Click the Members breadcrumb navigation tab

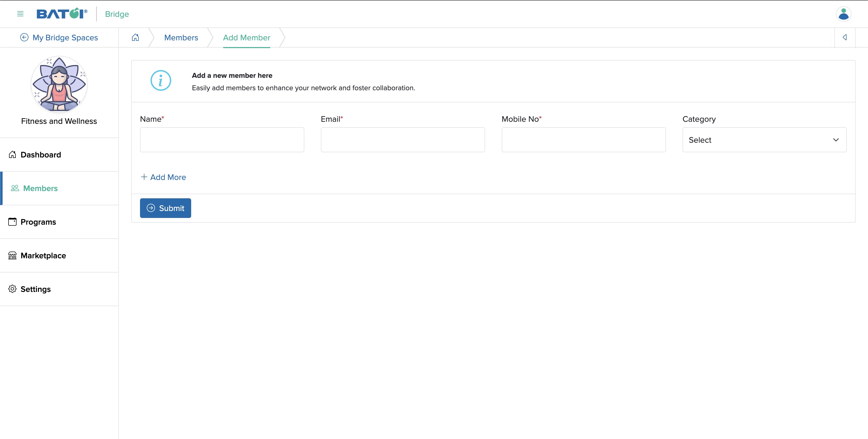pyautogui.click(x=181, y=37)
